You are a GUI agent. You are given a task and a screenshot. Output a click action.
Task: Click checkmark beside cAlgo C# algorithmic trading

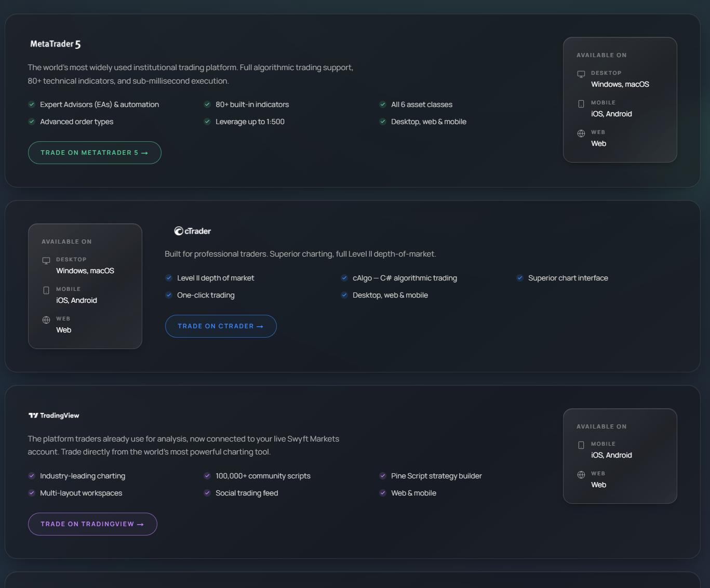coord(344,278)
